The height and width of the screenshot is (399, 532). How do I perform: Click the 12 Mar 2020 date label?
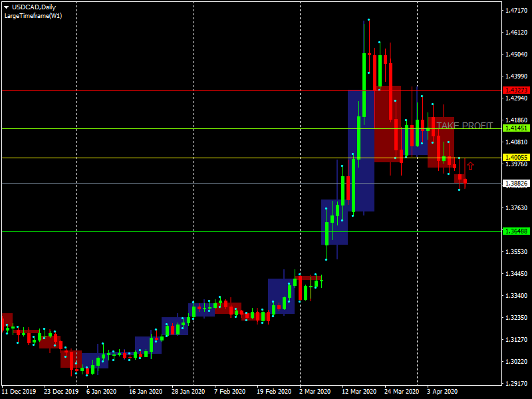359,392
